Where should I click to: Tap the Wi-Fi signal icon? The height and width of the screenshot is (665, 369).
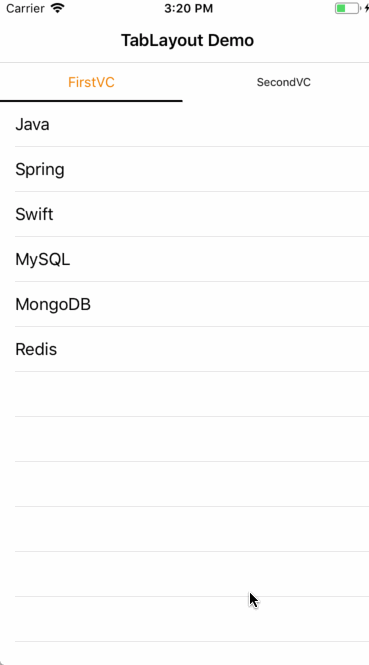57,8
